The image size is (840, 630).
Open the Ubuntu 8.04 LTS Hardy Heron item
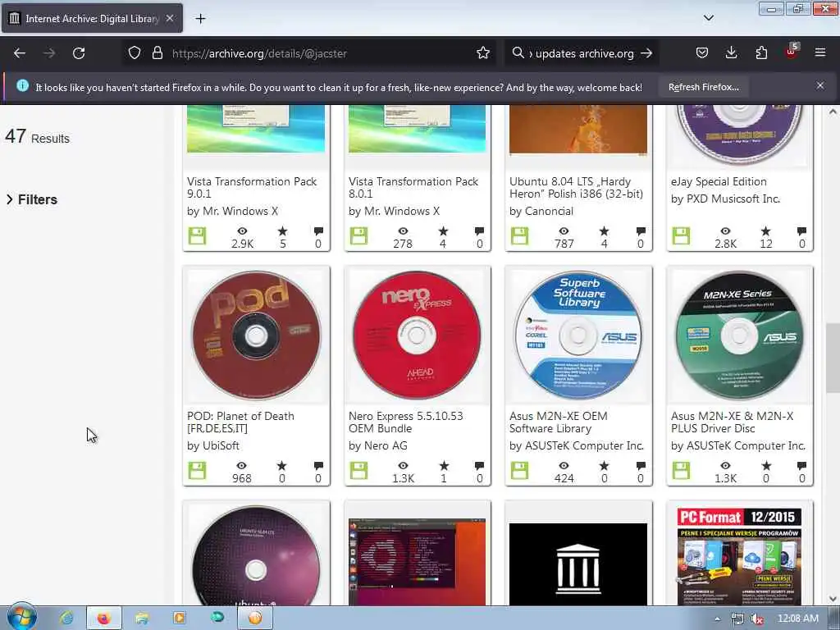pyautogui.click(x=576, y=188)
